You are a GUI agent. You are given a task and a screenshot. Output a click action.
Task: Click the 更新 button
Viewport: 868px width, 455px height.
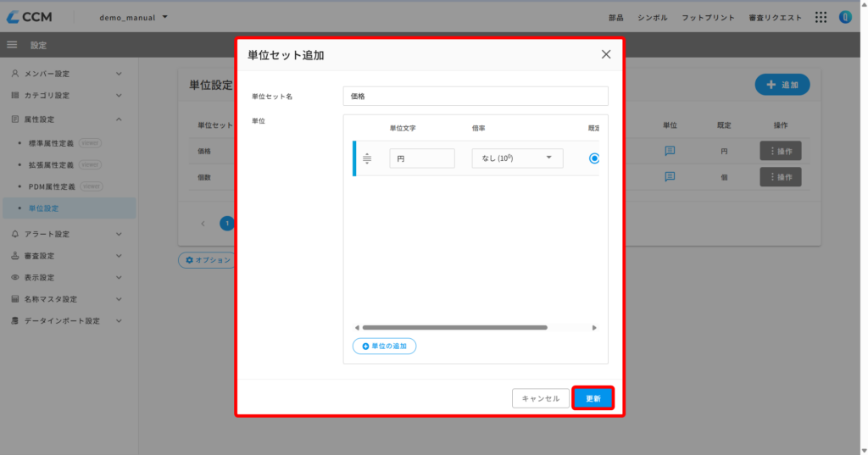pos(593,398)
